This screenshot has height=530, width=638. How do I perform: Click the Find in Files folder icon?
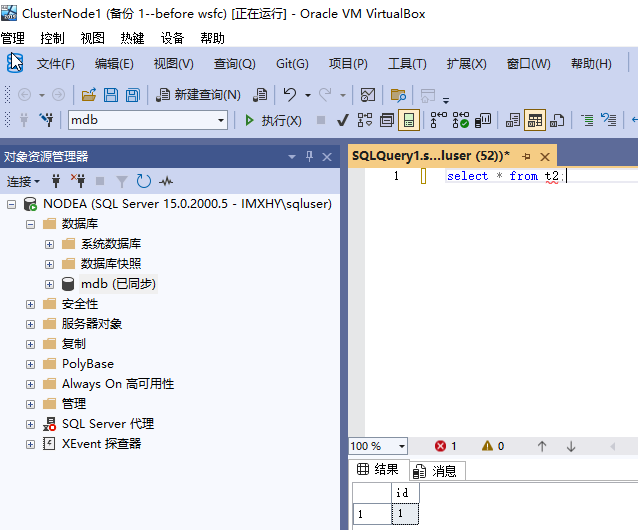click(x=398, y=95)
